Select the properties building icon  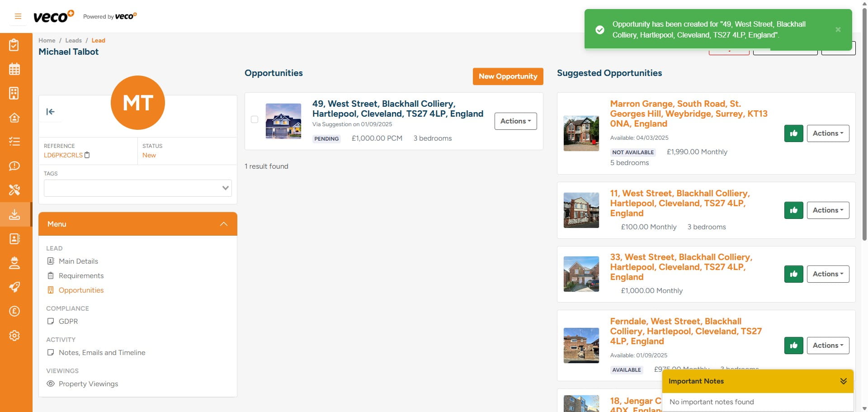coord(15,93)
